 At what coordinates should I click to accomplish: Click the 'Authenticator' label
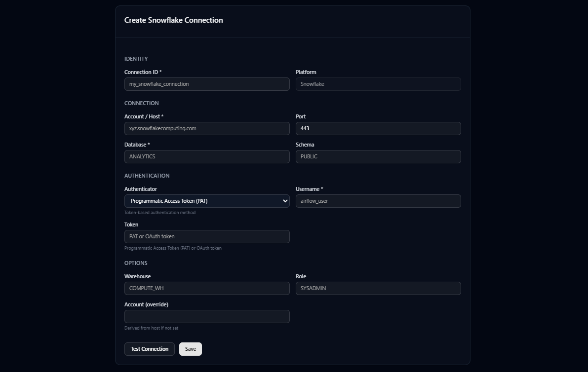click(141, 189)
